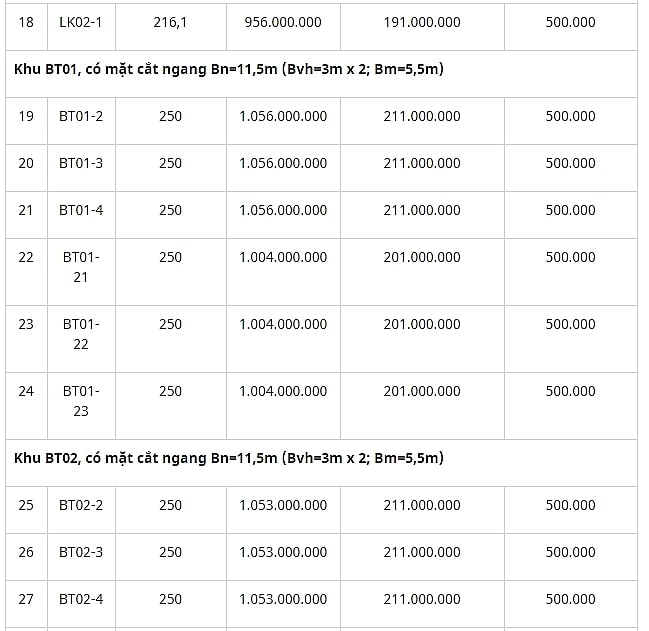Click the 216,1 area value

[x=170, y=22]
